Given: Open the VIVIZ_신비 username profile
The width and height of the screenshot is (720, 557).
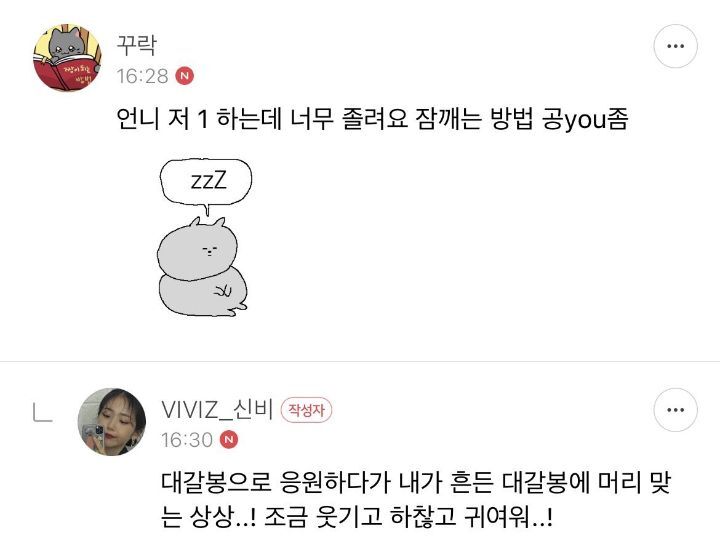Looking at the screenshot, I should (217, 409).
